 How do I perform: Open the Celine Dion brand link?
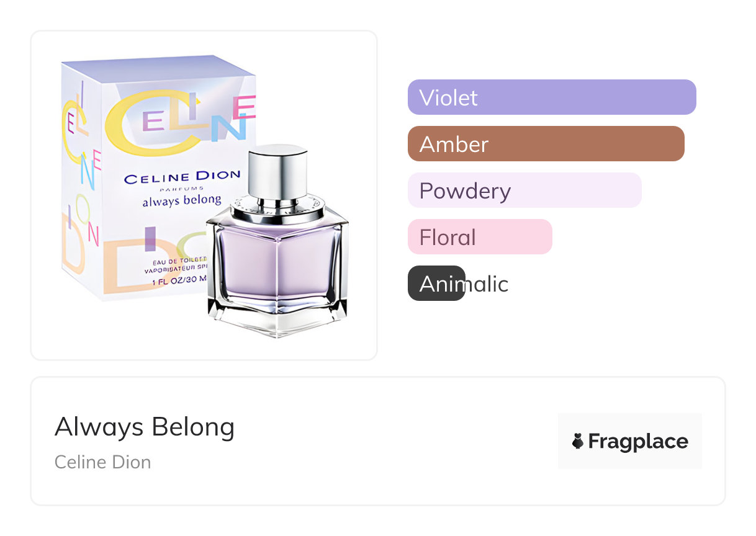pyautogui.click(x=102, y=462)
